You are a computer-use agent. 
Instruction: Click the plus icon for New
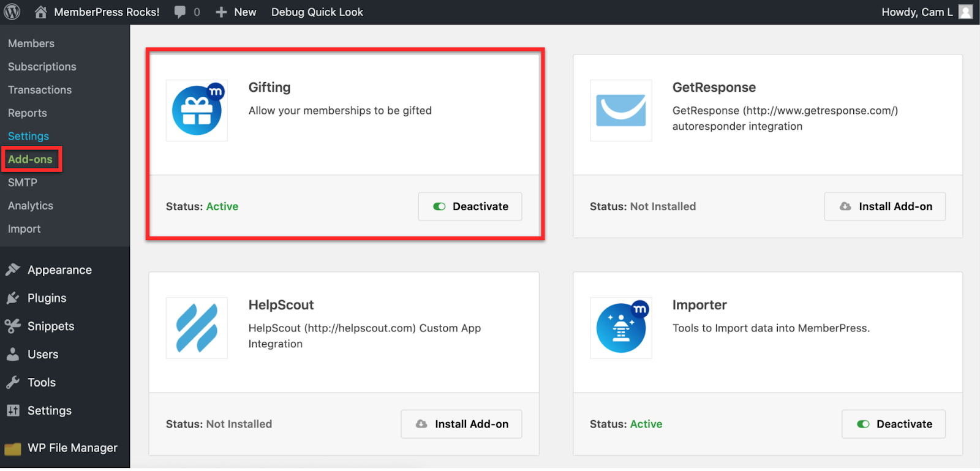click(x=221, y=12)
